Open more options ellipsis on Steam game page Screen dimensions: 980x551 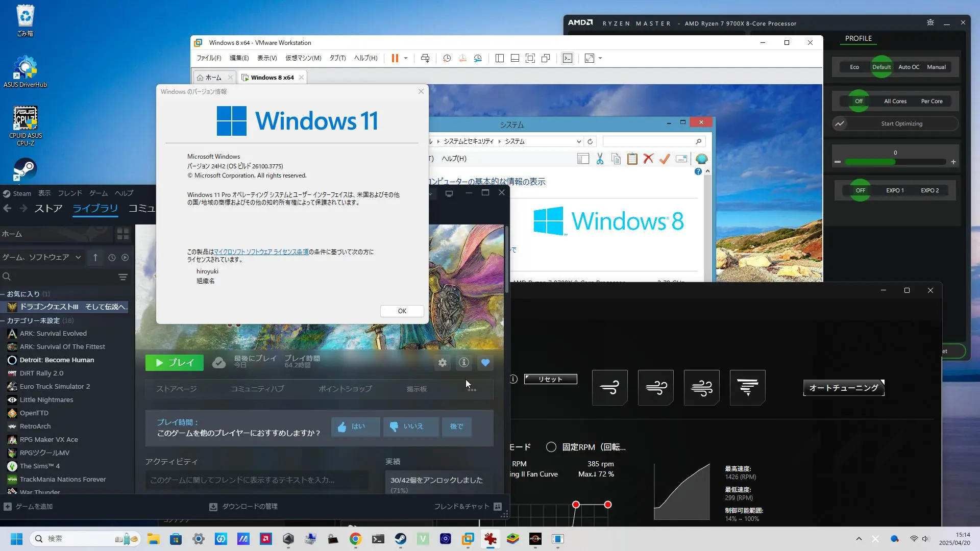472,389
